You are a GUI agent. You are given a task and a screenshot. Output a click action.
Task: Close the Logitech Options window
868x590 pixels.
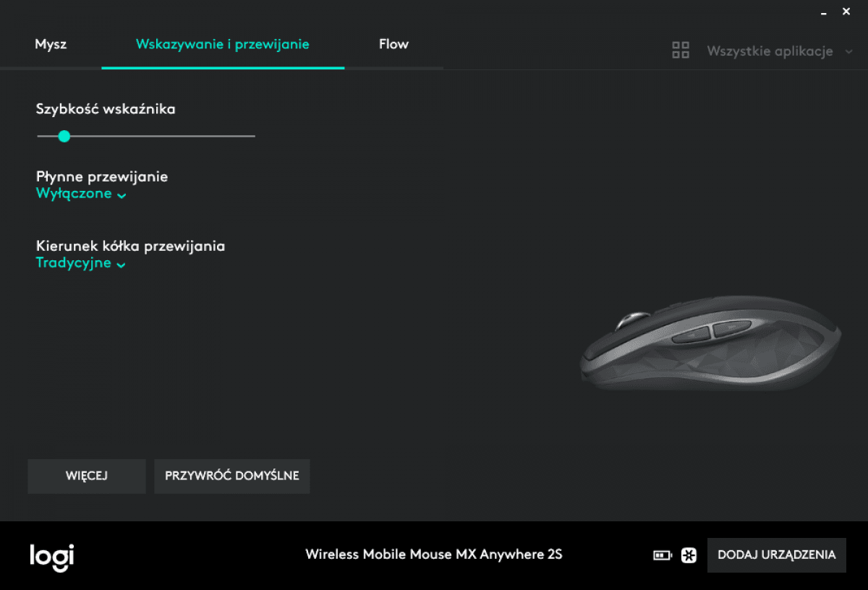[x=846, y=12]
